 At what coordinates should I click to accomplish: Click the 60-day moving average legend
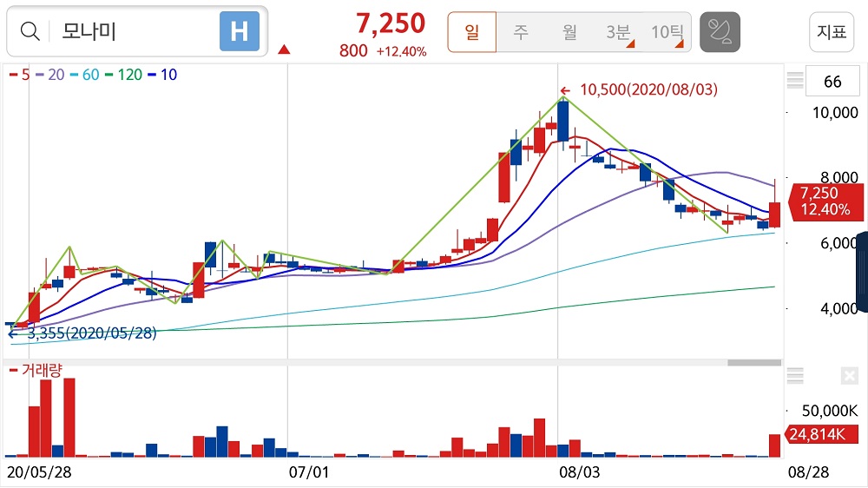85,75
